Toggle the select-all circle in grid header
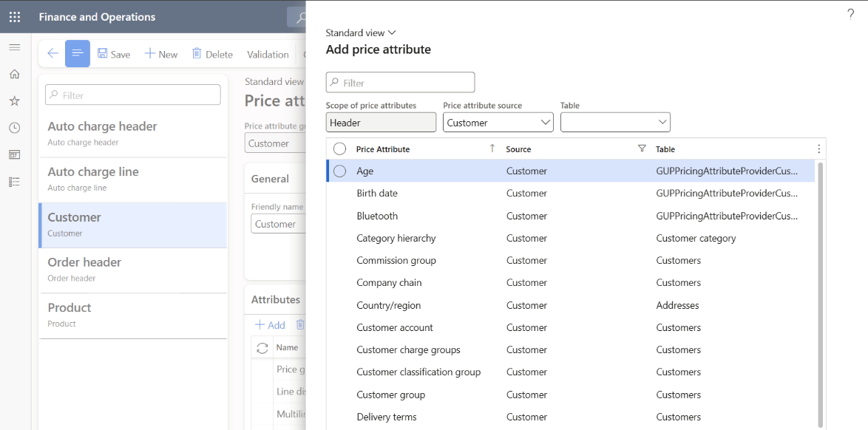 pyautogui.click(x=340, y=149)
